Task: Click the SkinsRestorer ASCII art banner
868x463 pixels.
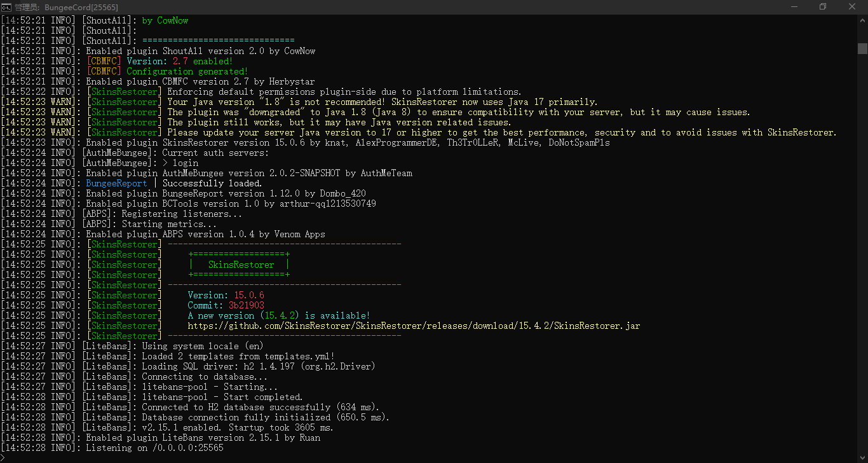Action: (240, 264)
